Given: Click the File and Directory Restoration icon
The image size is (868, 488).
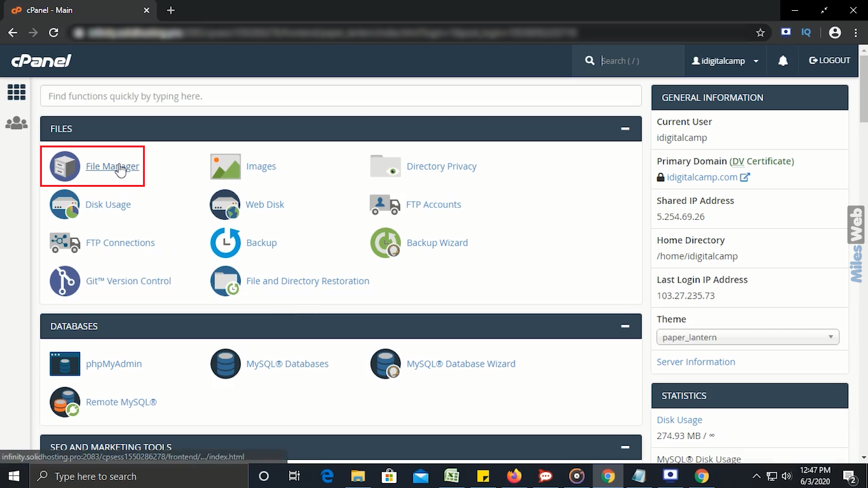Looking at the screenshot, I should (x=226, y=281).
